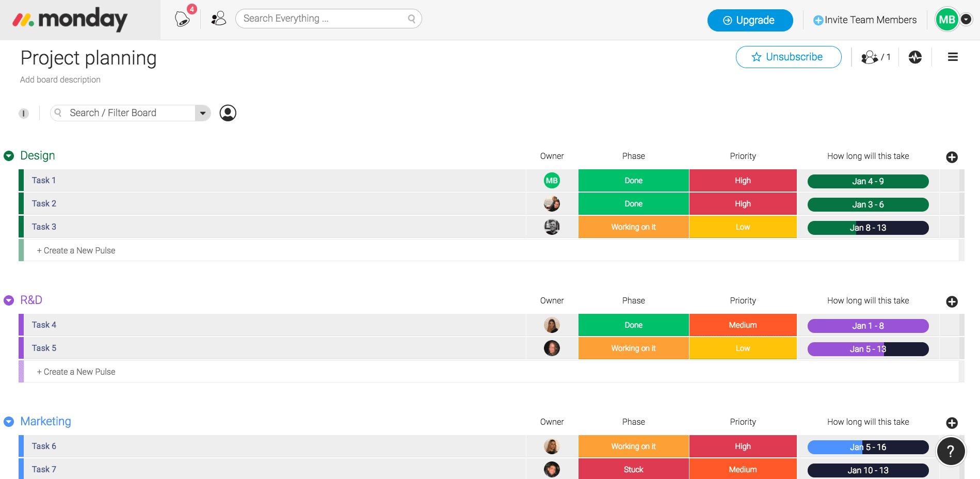Click Invite Team Members link
Image resolution: width=980 pixels, height=479 pixels.
865,20
